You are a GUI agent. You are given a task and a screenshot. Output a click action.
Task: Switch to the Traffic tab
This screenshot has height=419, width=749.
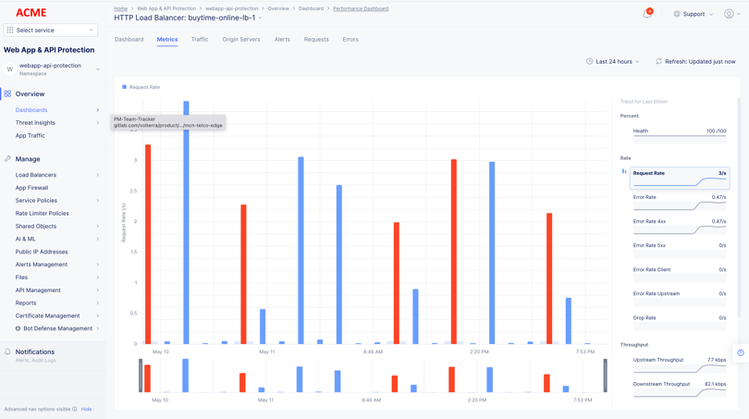(x=200, y=40)
